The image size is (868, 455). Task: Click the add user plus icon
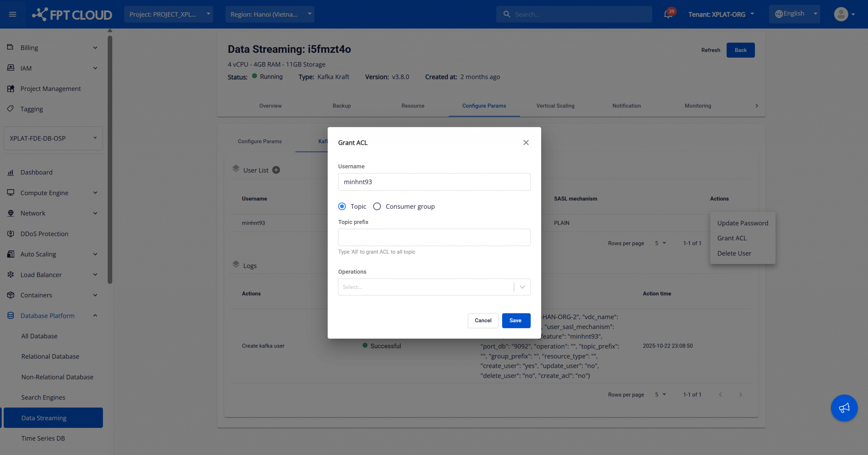tap(276, 170)
